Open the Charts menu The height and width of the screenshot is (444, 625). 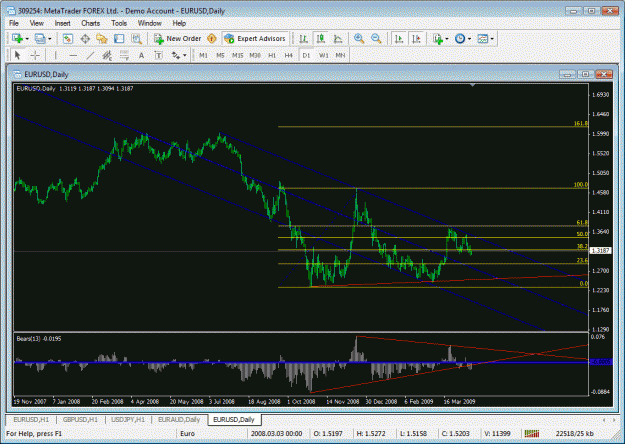(x=90, y=23)
